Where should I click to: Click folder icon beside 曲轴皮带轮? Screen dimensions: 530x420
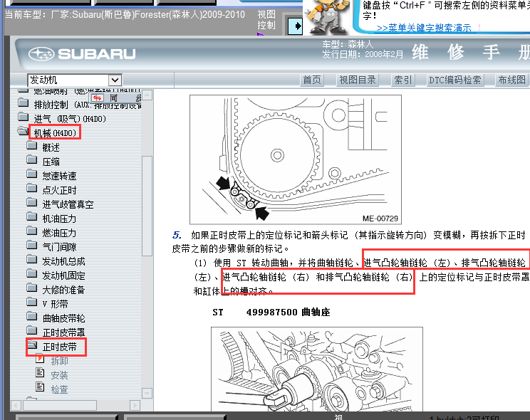pyautogui.click(x=32, y=316)
